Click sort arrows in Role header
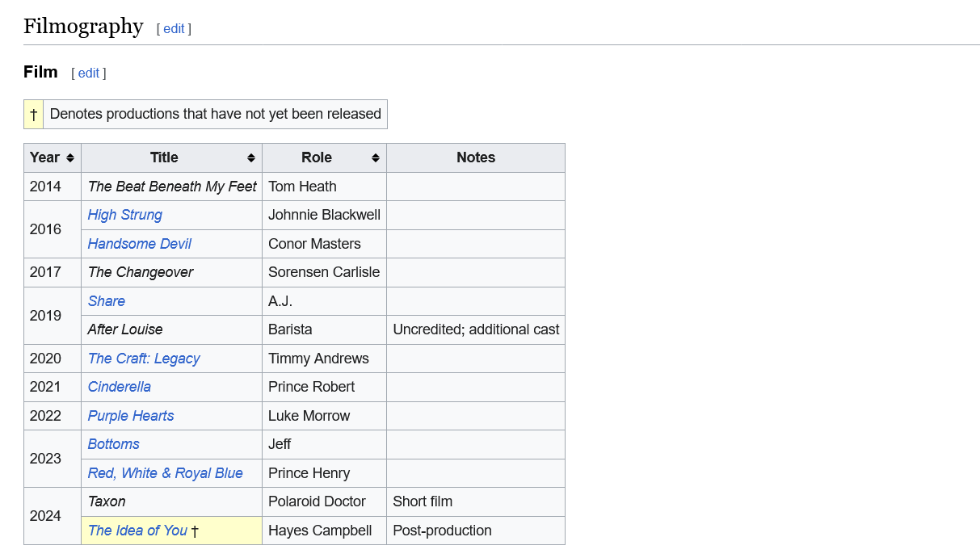 pos(376,158)
